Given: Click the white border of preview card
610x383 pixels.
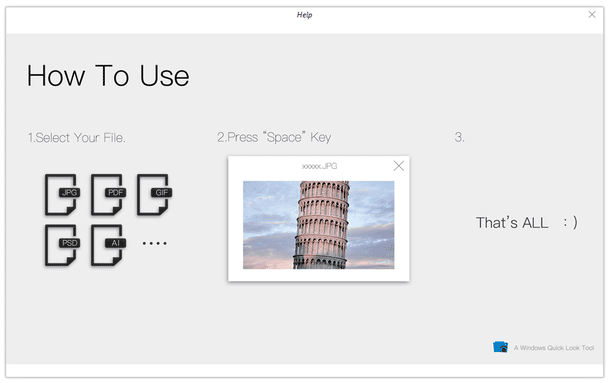Looking at the screenshot, I should tap(319, 275).
